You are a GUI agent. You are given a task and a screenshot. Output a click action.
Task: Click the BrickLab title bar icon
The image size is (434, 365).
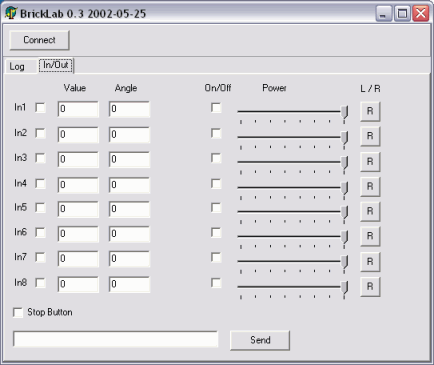point(11,13)
